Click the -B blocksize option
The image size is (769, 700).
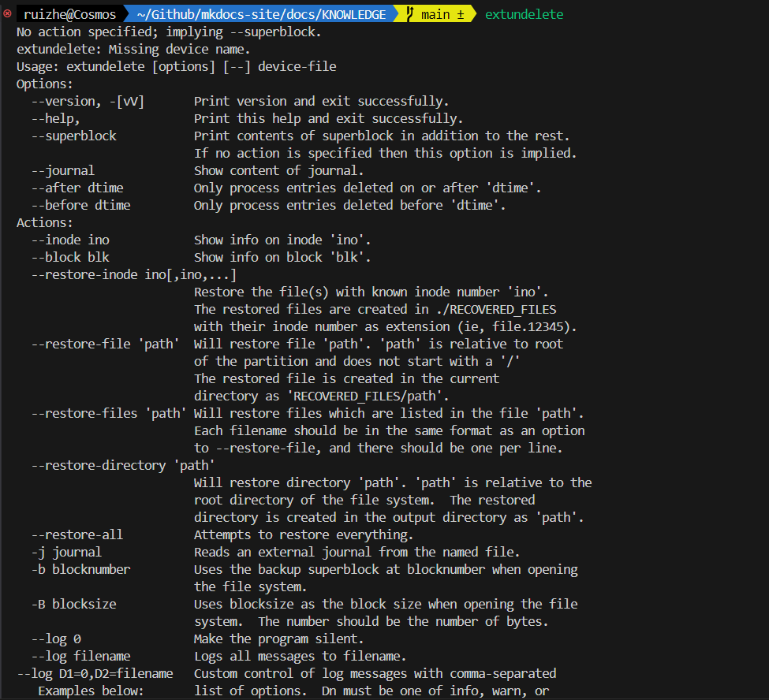tap(73, 604)
